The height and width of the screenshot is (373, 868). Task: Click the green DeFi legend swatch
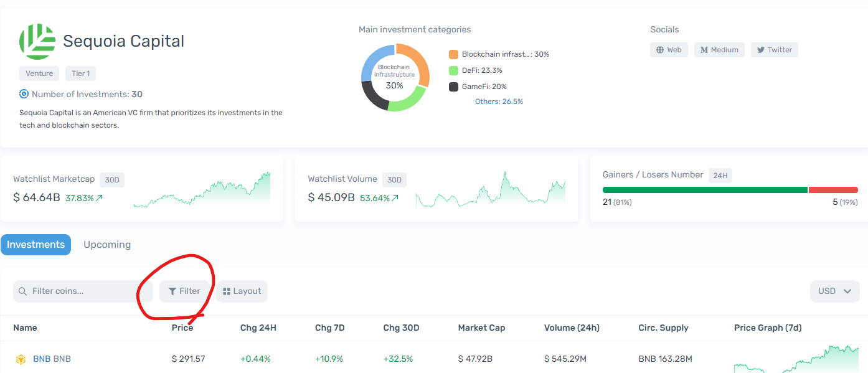pyautogui.click(x=453, y=70)
